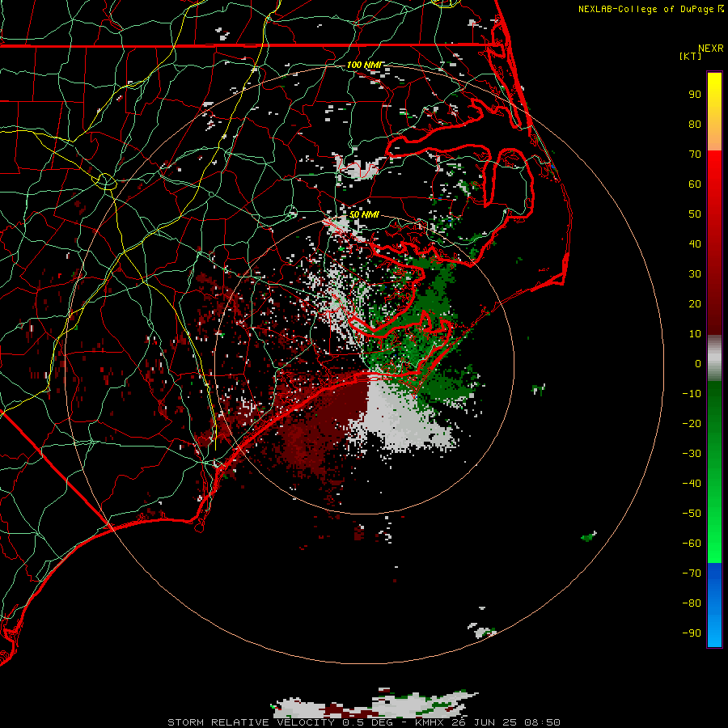Click the 80 value on velocity scale
The height and width of the screenshot is (728, 728).
[695, 125]
